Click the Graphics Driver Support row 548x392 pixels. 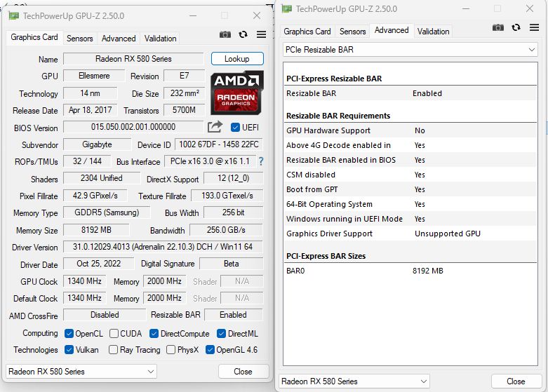[410, 234]
